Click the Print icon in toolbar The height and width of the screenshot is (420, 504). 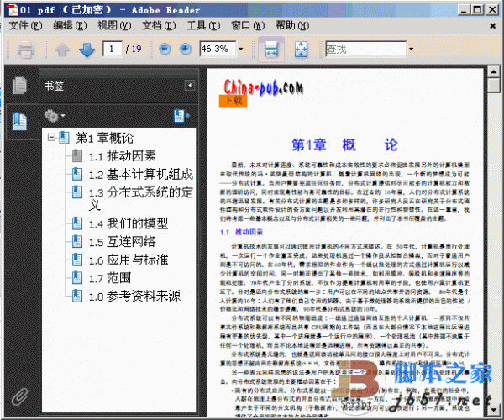coord(26,50)
